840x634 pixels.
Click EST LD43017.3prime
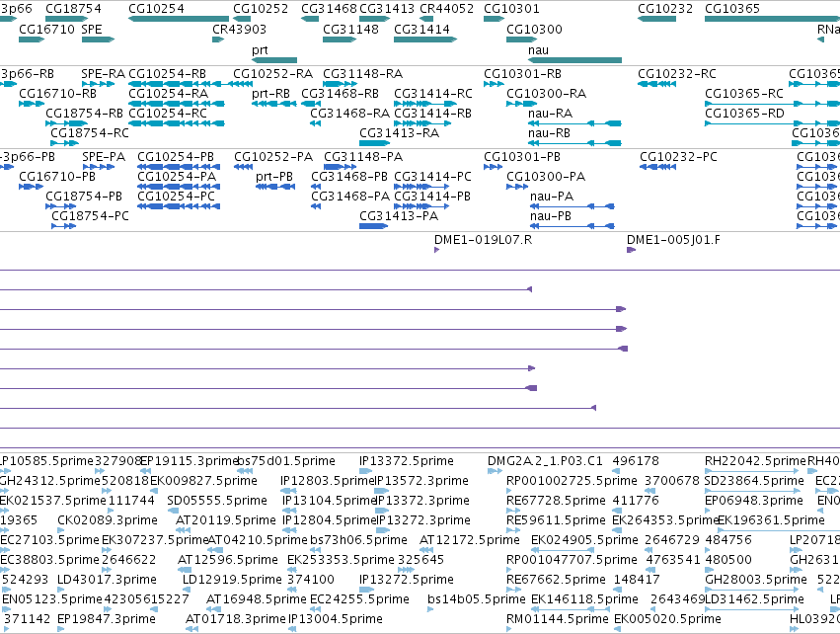pos(108,580)
